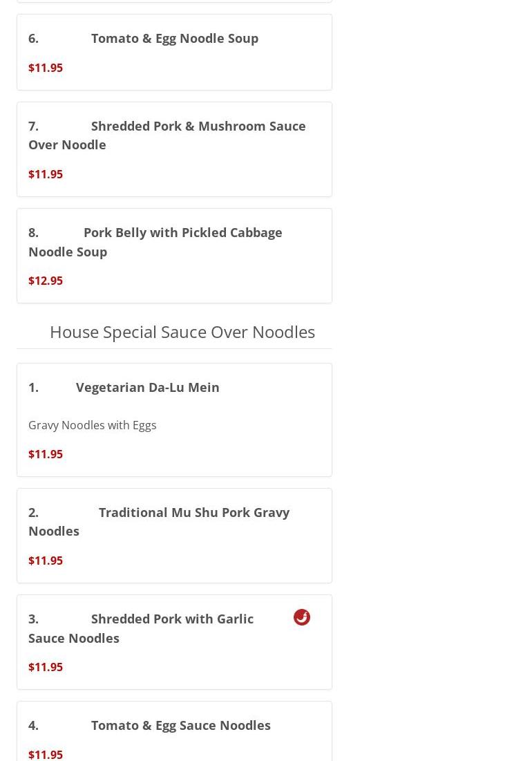Viewport: 532px width, 761px height.
Task: Click item number 8 in the soup list
Action: [x=33, y=232]
